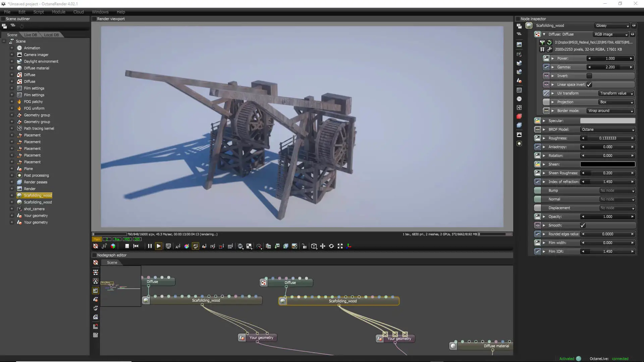This screenshot has width=644, height=362.
Task: Expand the Animation tree item
Action: (12, 48)
